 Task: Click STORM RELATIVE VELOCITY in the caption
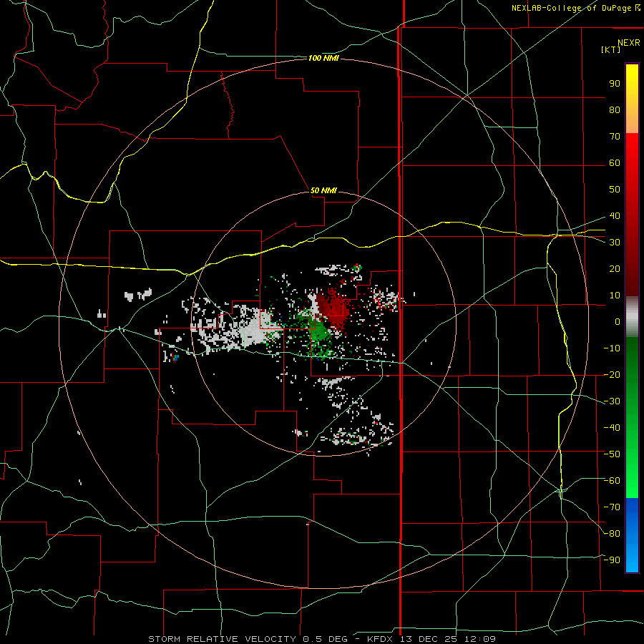(x=222, y=639)
